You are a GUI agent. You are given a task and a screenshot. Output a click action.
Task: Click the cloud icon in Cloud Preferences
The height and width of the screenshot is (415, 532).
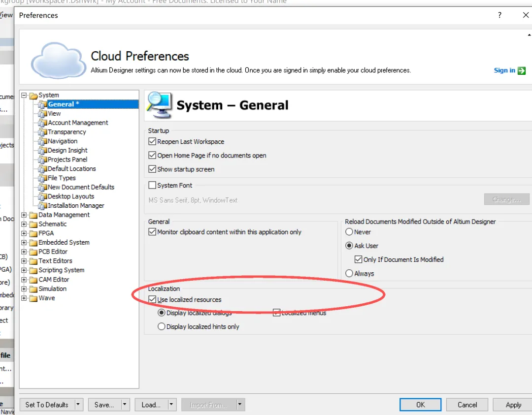58,60
